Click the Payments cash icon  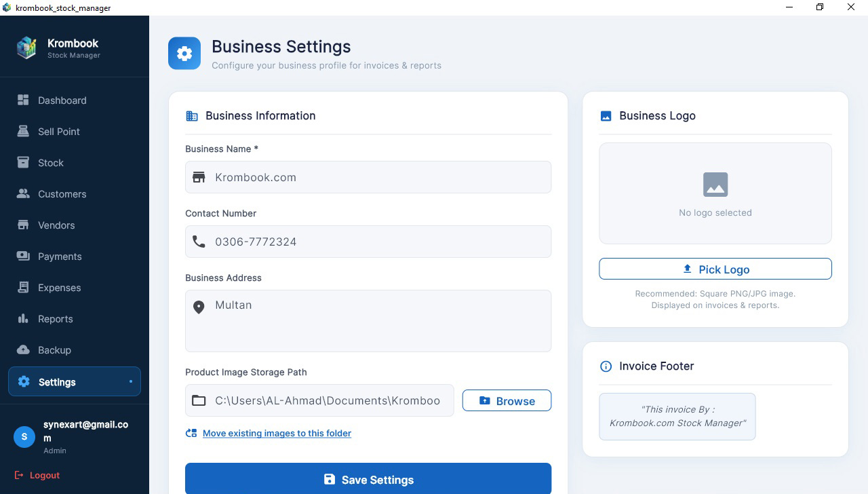tap(23, 256)
